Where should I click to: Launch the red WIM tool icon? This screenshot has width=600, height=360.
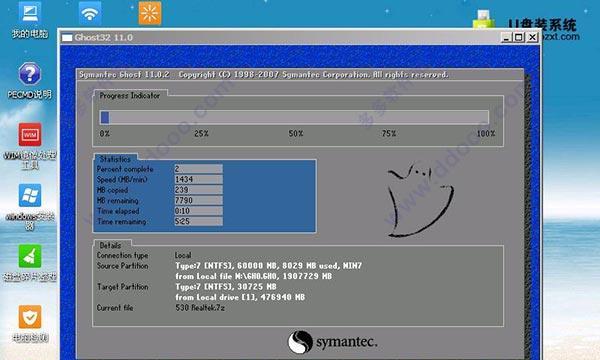tap(30, 135)
